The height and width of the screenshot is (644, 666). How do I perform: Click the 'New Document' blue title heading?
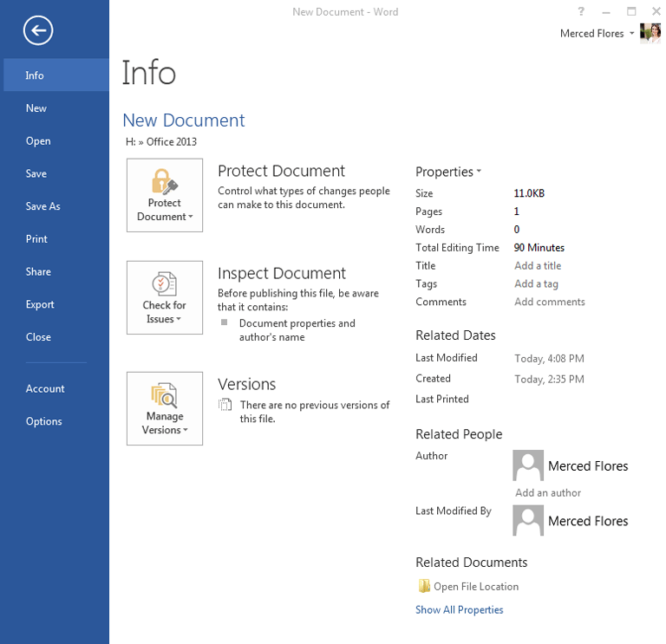coord(184,120)
